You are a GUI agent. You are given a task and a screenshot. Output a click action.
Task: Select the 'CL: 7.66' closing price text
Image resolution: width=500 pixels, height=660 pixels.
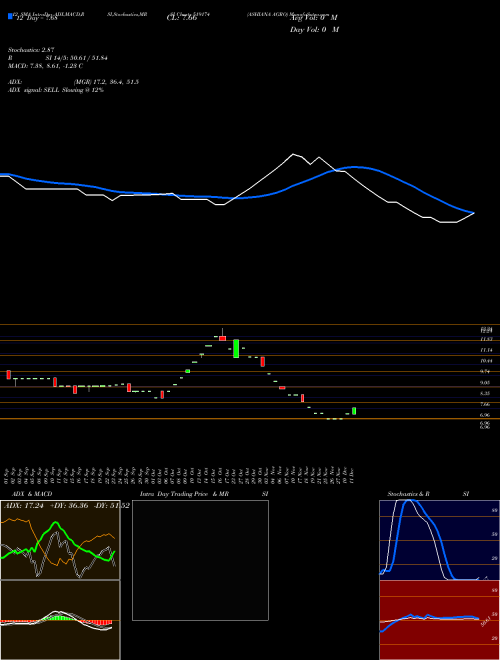181,18
